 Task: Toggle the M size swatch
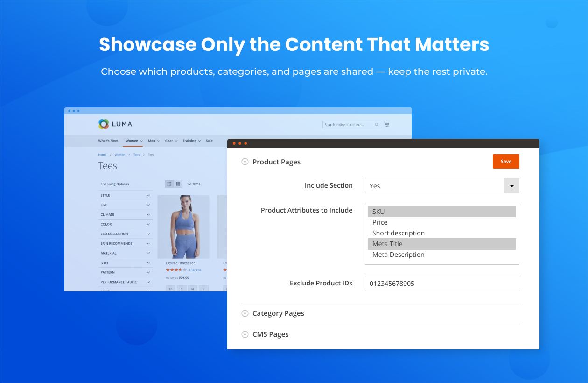click(x=192, y=289)
